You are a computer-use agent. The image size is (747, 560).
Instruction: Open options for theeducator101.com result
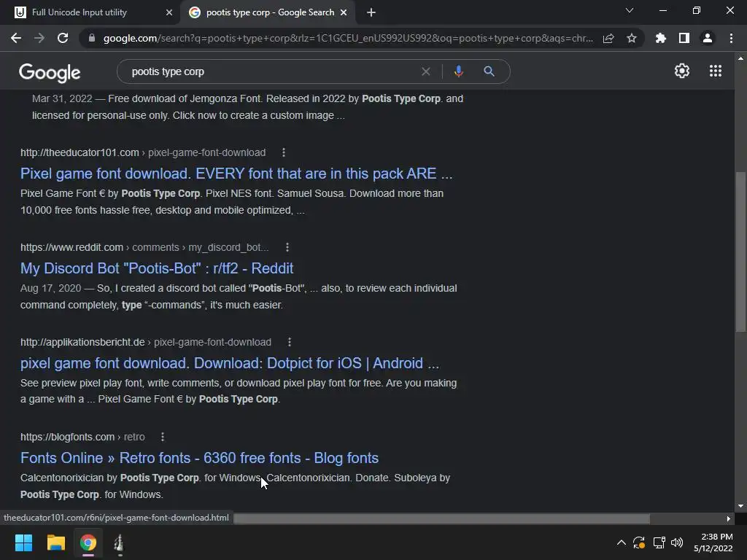tap(284, 152)
